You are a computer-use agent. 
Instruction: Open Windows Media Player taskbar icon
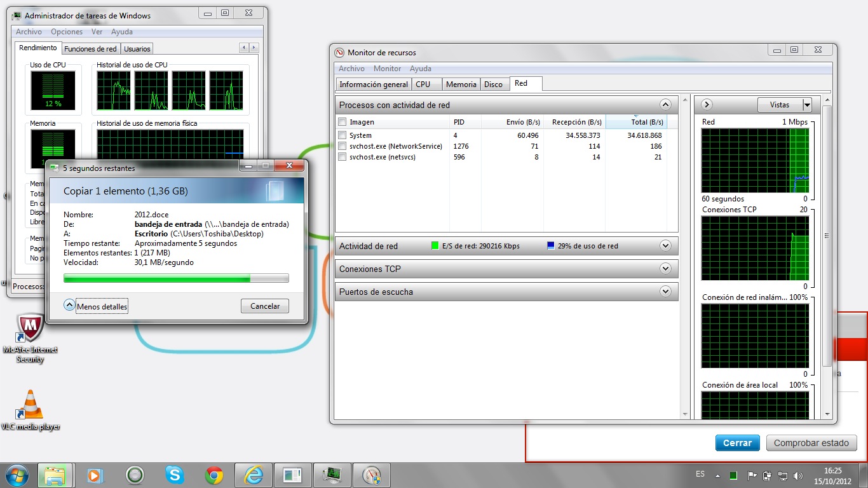pyautogui.click(x=95, y=475)
